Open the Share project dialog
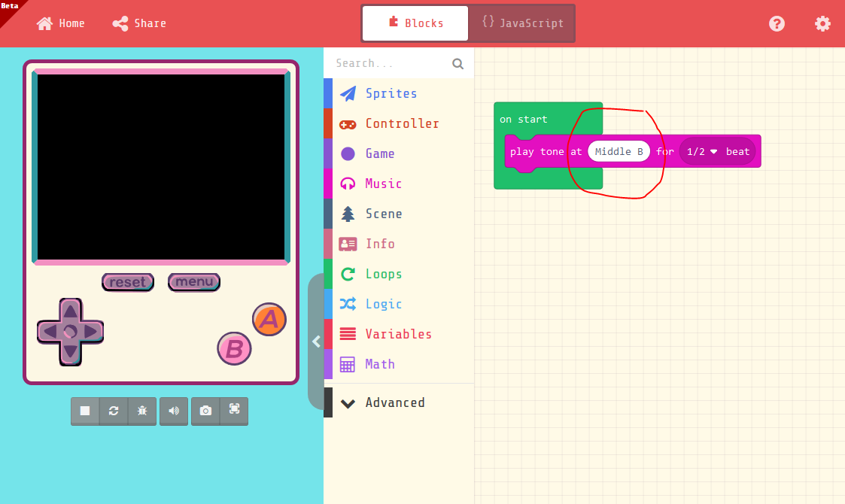The height and width of the screenshot is (504, 845). 139,23
